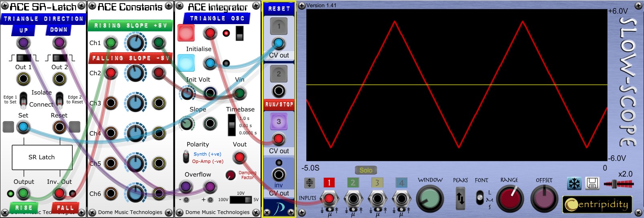Toggle scope channel 3 yellow button

377,183
